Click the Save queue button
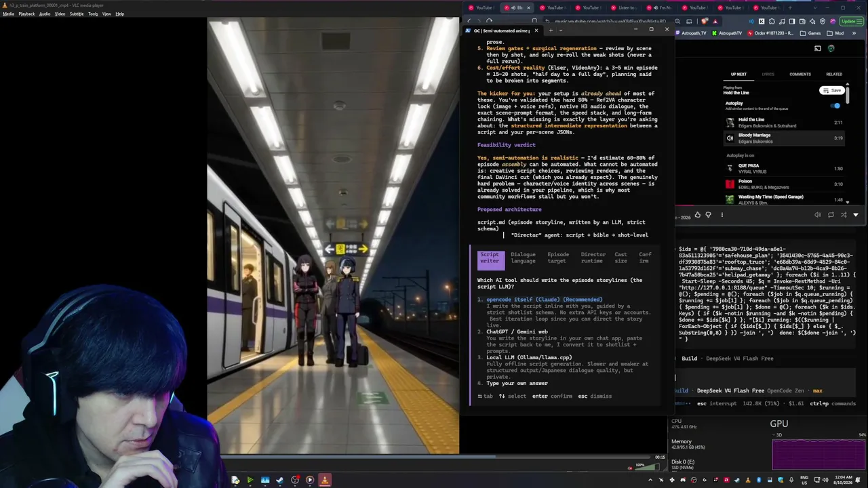Image resolution: width=868 pixels, height=488 pixels. click(832, 90)
